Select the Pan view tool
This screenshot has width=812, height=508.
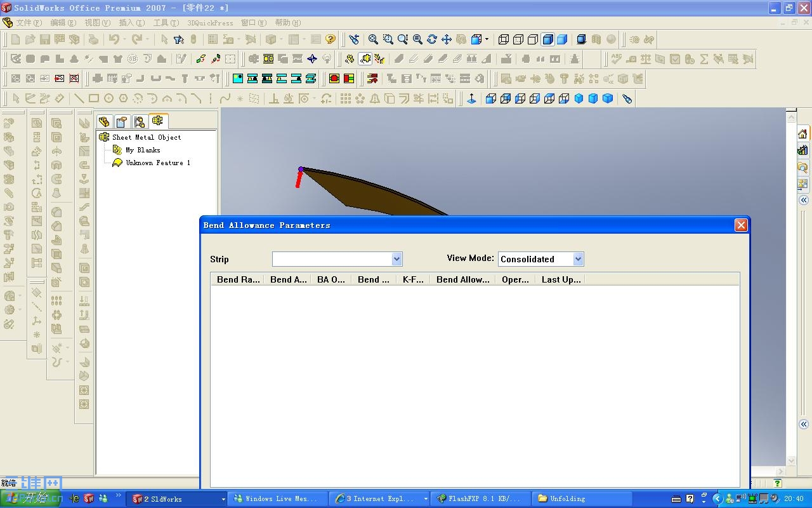(447, 39)
